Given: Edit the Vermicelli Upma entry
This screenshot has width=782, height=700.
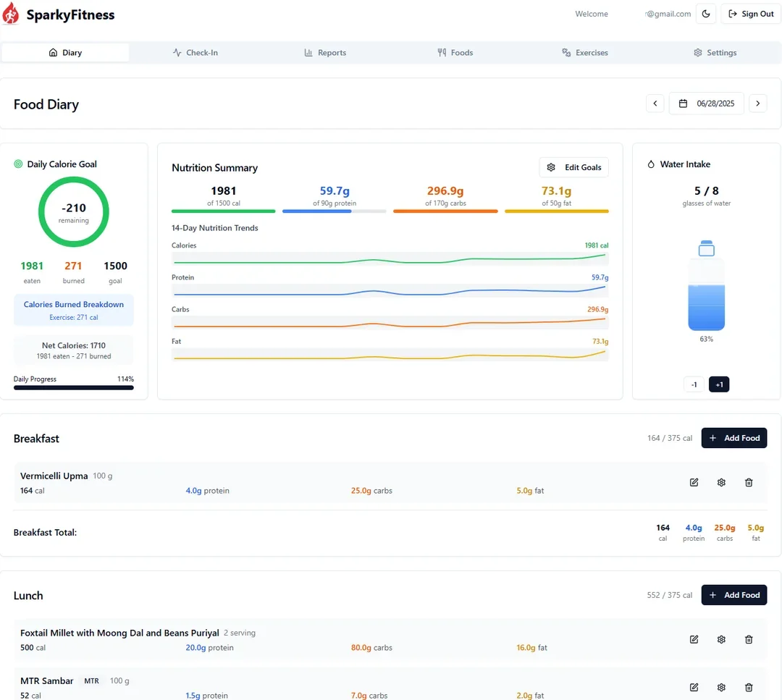Looking at the screenshot, I should 694,483.
